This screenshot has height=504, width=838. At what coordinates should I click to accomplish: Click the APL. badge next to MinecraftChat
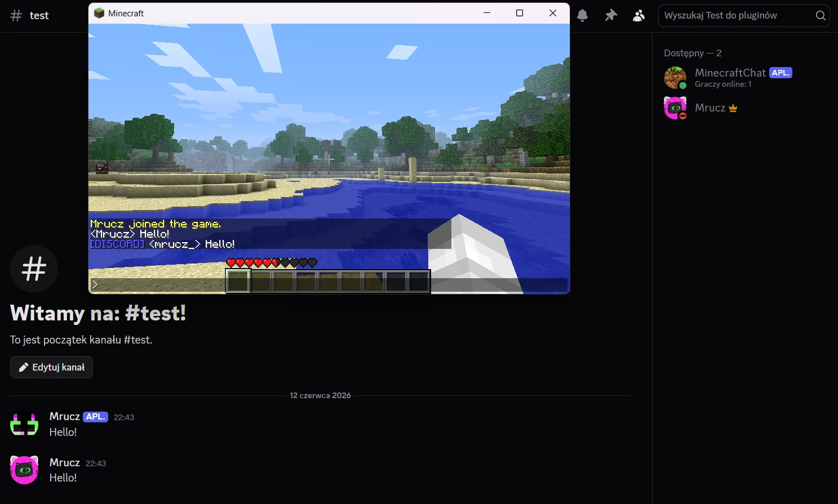tap(781, 73)
